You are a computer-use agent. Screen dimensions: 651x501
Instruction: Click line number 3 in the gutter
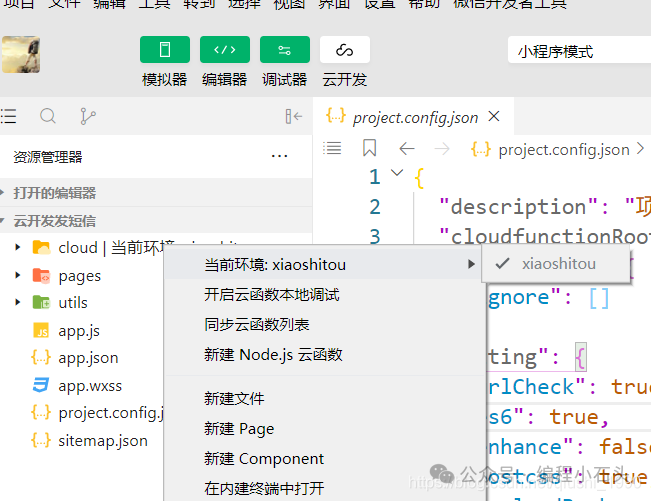tap(375, 237)
